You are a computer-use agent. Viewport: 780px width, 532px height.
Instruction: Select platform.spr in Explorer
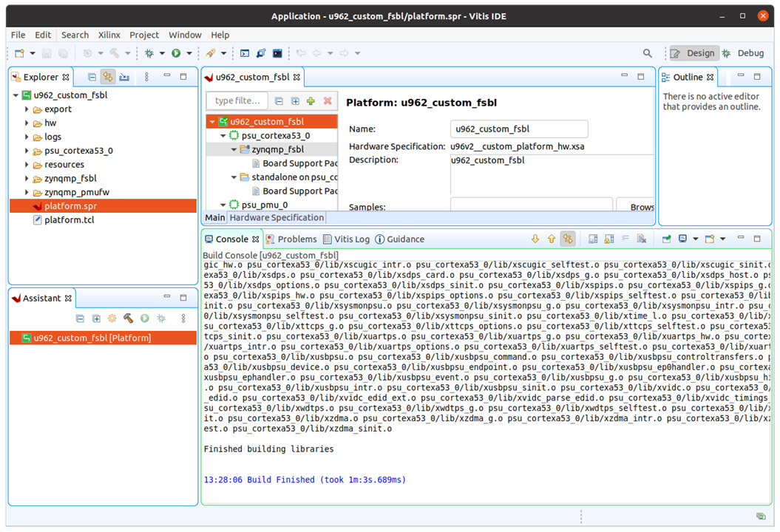point(103,206)
